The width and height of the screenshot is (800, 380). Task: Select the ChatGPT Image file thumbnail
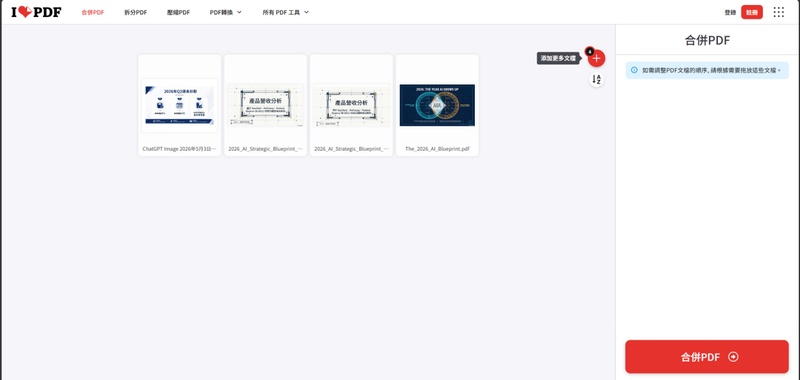click(x=180, y=105)
